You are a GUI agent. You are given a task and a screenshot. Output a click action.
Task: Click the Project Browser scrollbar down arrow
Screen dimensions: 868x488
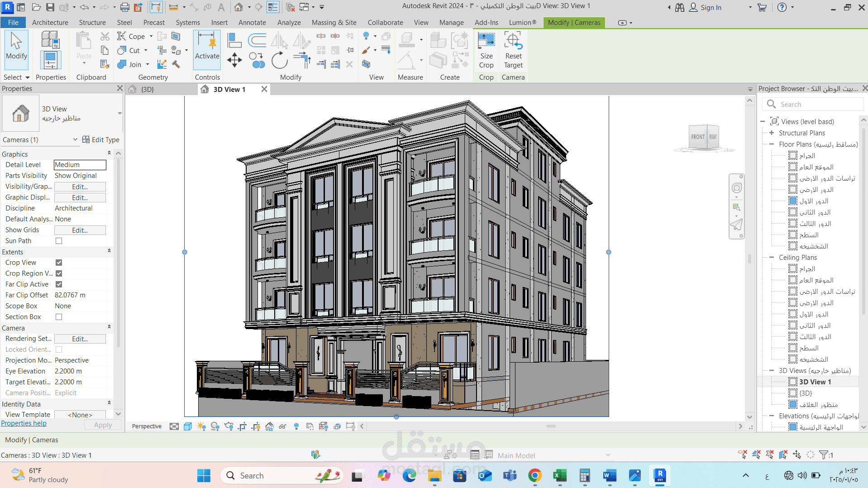[x=863, y=427]
